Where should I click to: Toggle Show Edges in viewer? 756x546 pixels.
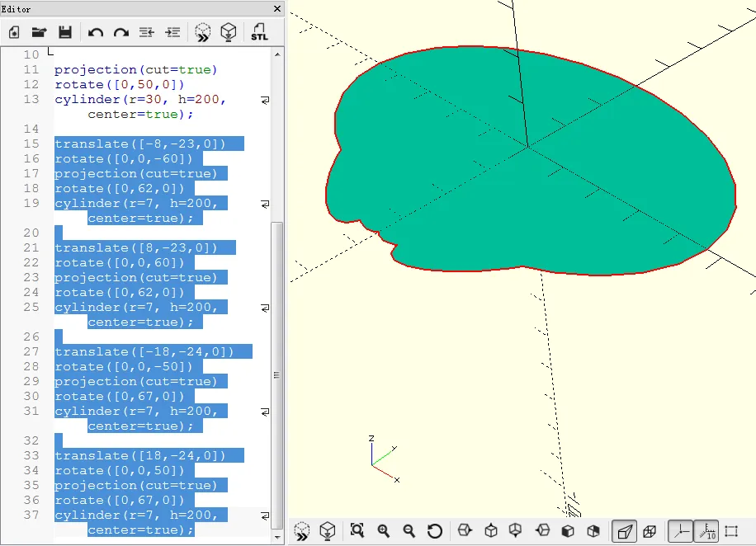tap(731, 531)
